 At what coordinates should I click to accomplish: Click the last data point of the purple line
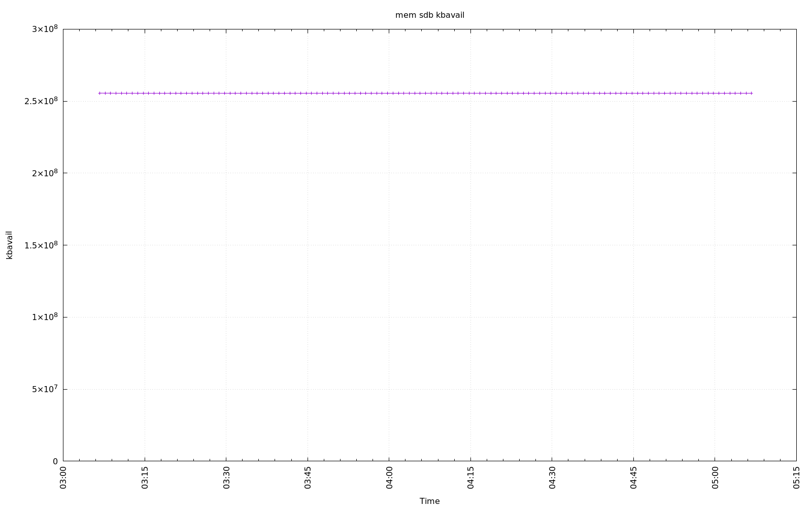pos(751,93)
